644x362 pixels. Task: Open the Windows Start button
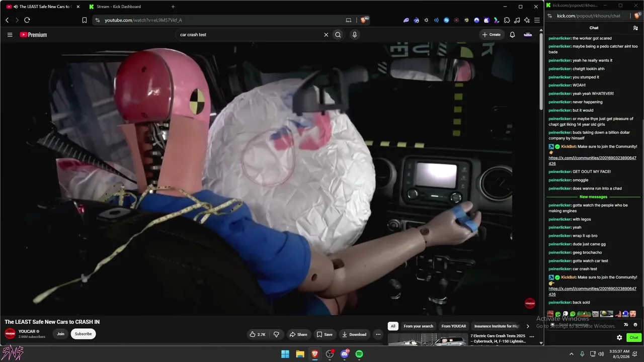[x=285, y=354]
